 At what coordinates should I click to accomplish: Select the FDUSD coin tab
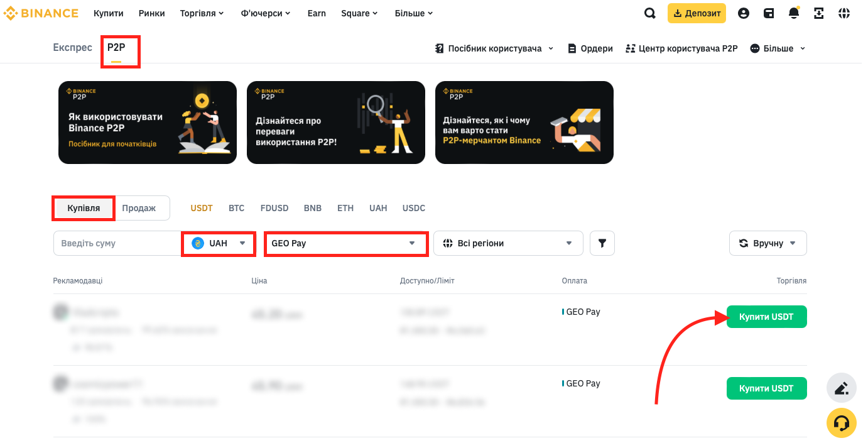(x=274, y=208)
